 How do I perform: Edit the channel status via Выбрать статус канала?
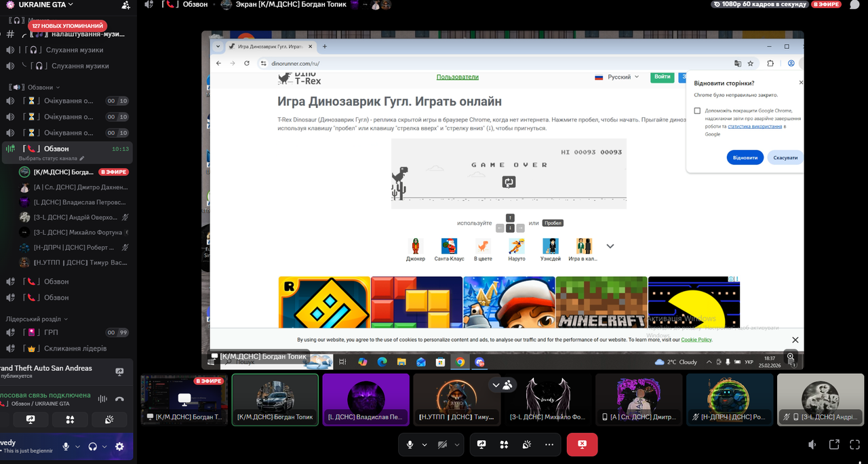(52, 159)
